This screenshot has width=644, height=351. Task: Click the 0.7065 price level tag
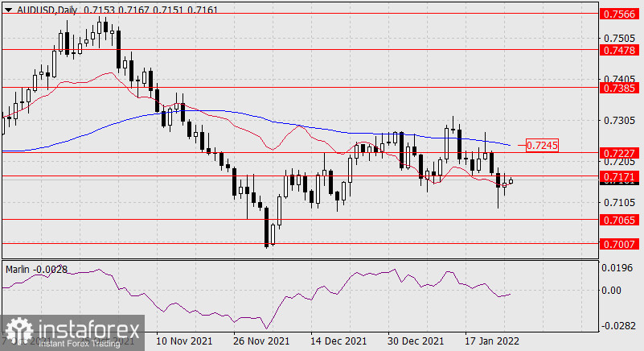[620, 219]
